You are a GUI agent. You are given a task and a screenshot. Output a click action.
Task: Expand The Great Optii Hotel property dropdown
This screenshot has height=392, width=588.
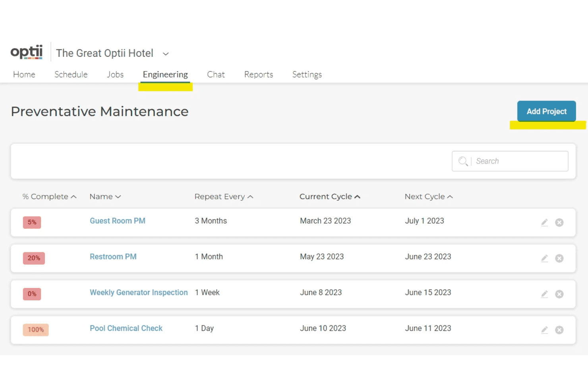click(166, 54)
